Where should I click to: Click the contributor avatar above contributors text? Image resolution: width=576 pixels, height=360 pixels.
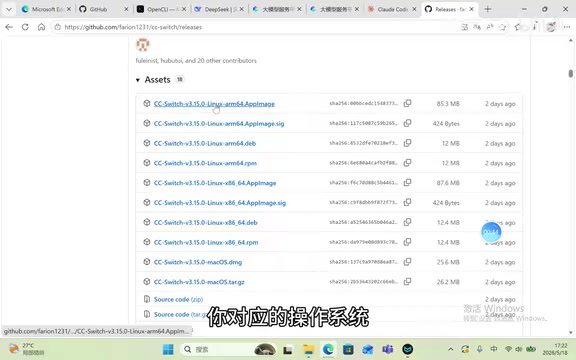[143, 45]
